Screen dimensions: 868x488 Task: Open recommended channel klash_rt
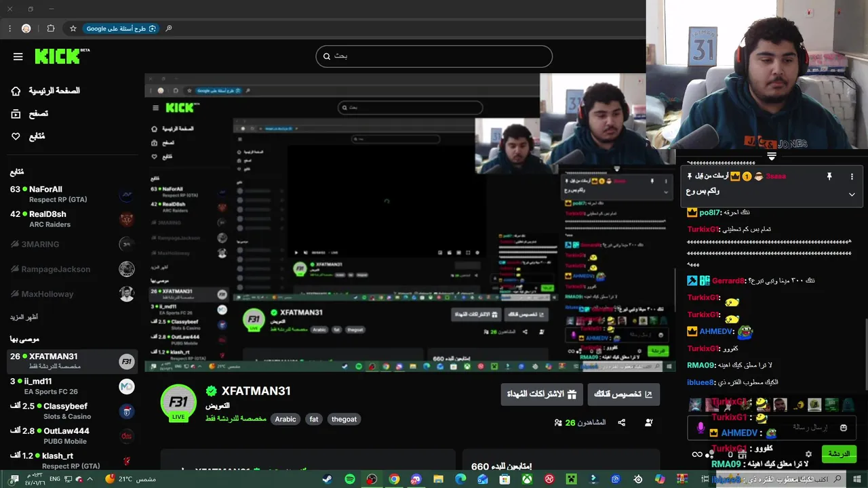point(72,461)
